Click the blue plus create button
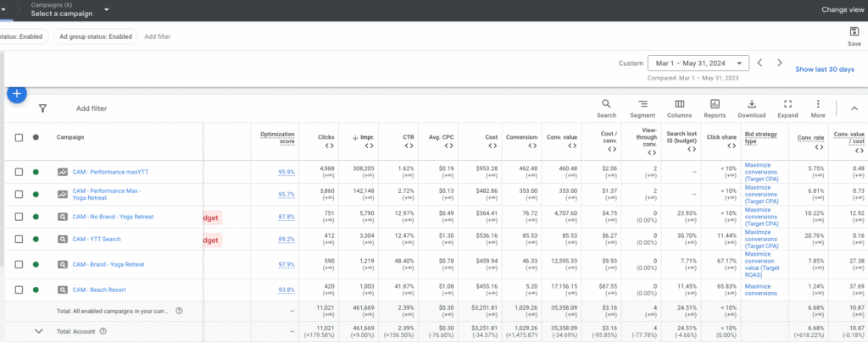Viewport: 868px width, 342px height. 17,93
